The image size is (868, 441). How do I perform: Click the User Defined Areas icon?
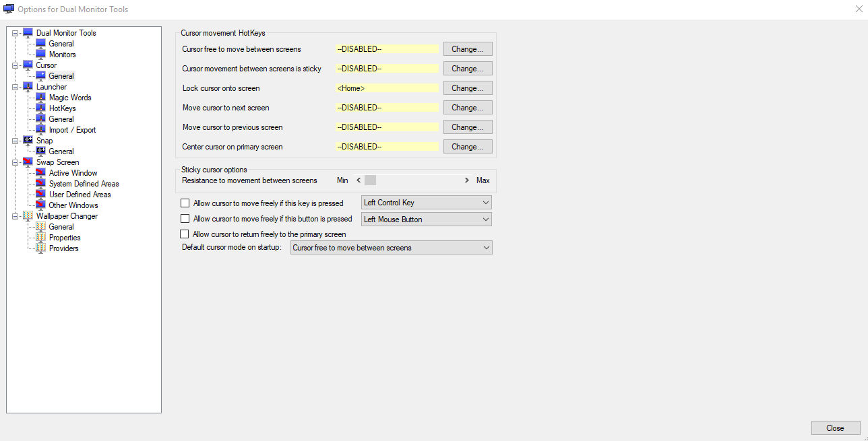(x=40, y=195)
